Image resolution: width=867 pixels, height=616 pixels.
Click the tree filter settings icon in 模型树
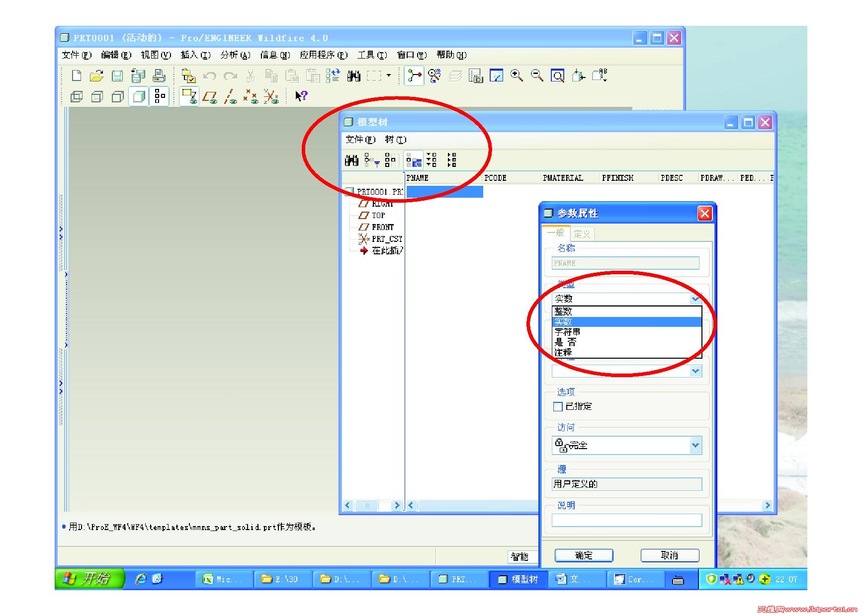[372, 160]
